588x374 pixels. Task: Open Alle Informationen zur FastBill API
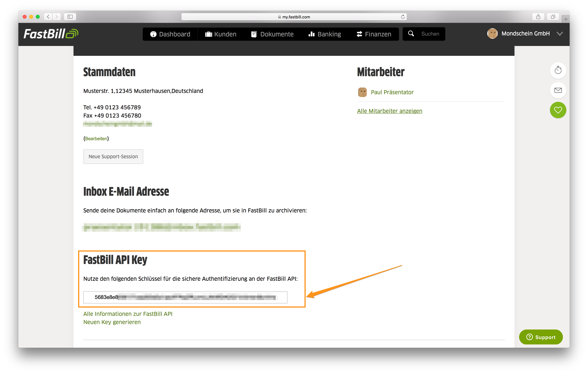(128, 314)
